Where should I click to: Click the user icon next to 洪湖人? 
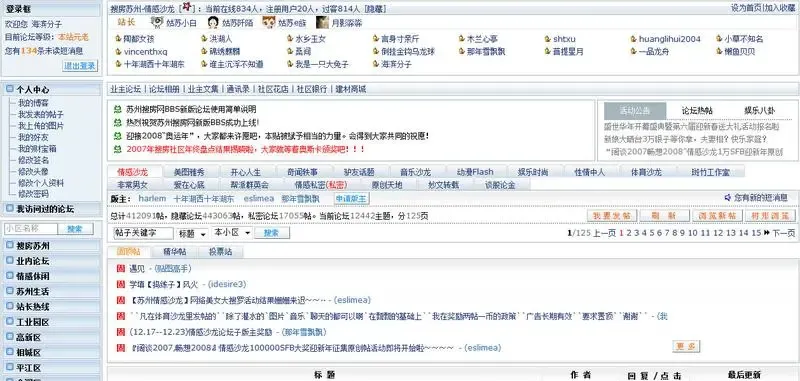pyautogui.click(x=204, y=39)
